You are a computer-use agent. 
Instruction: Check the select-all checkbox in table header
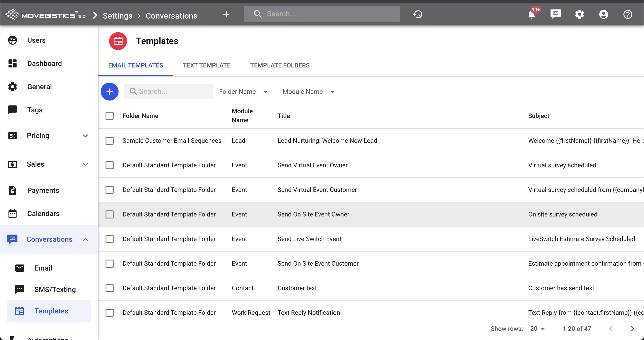[109, 116]
